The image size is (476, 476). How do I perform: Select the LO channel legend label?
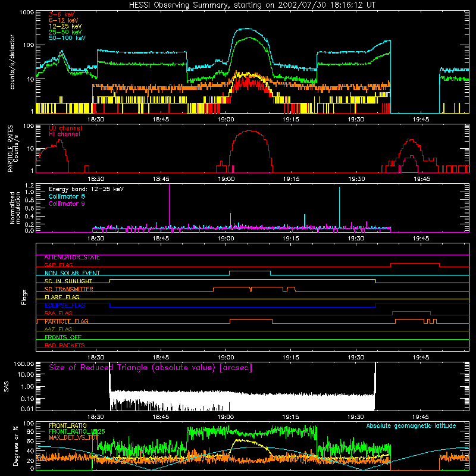(x=65, y=129)
